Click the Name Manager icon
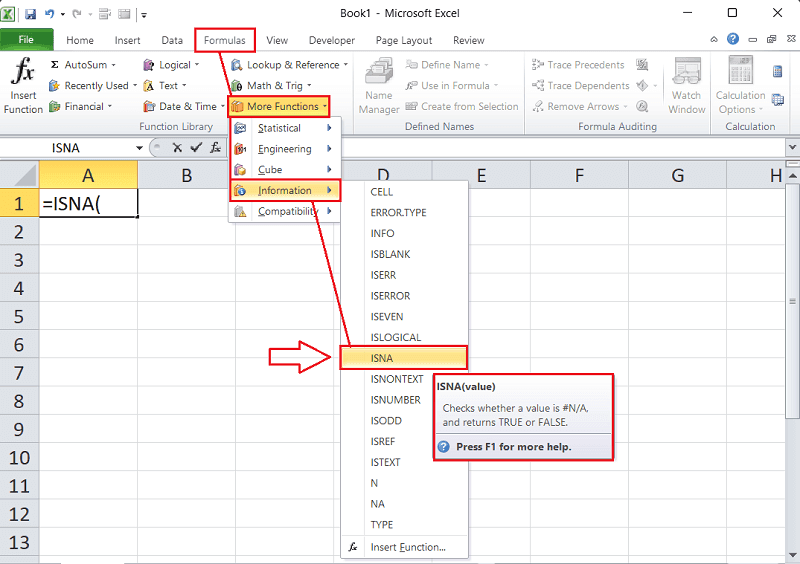The height and width of the screenshot is (564, 800). (379, 71)
